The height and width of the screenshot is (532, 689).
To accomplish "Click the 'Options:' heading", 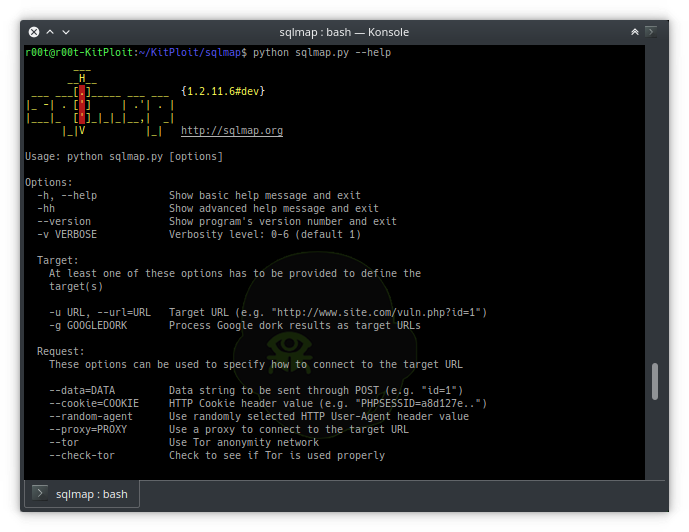I will [49, 182].
